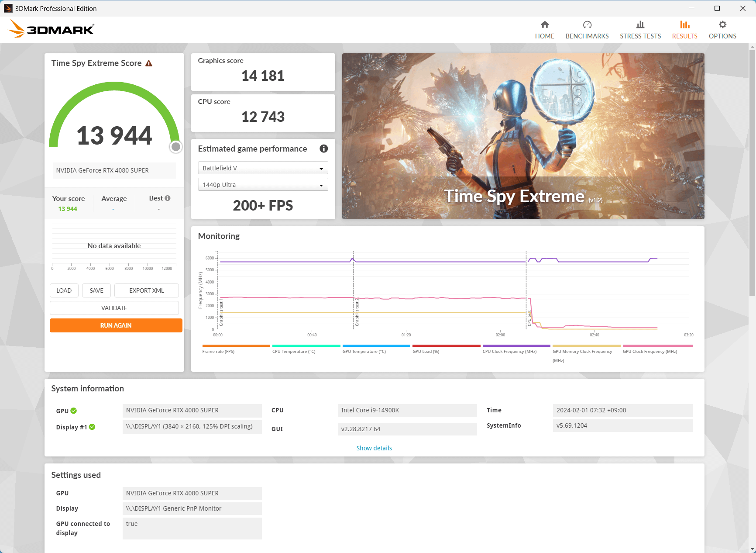Click the 3DMark app icon in title bar
The height and width of the screenshot is (553, 756).
8,8
